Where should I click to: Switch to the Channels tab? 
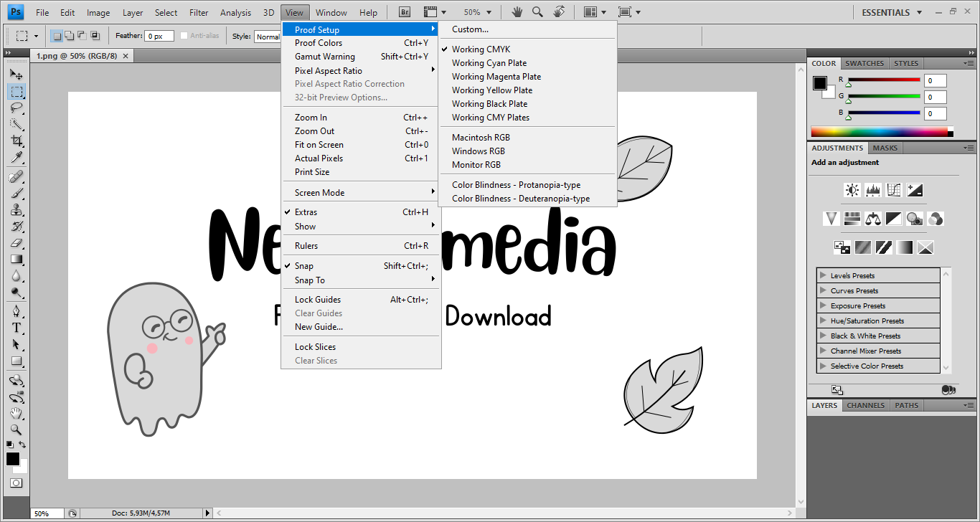[x=865, y=405]
